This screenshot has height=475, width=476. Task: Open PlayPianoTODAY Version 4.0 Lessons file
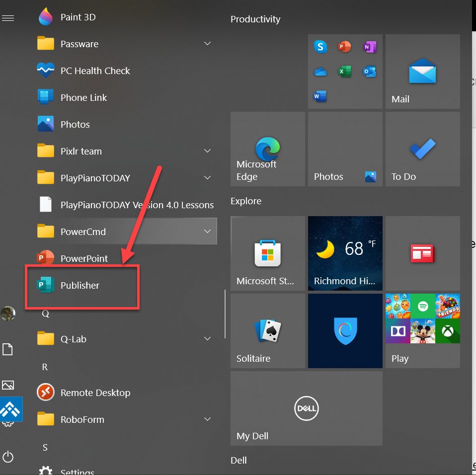coord(126,205)
